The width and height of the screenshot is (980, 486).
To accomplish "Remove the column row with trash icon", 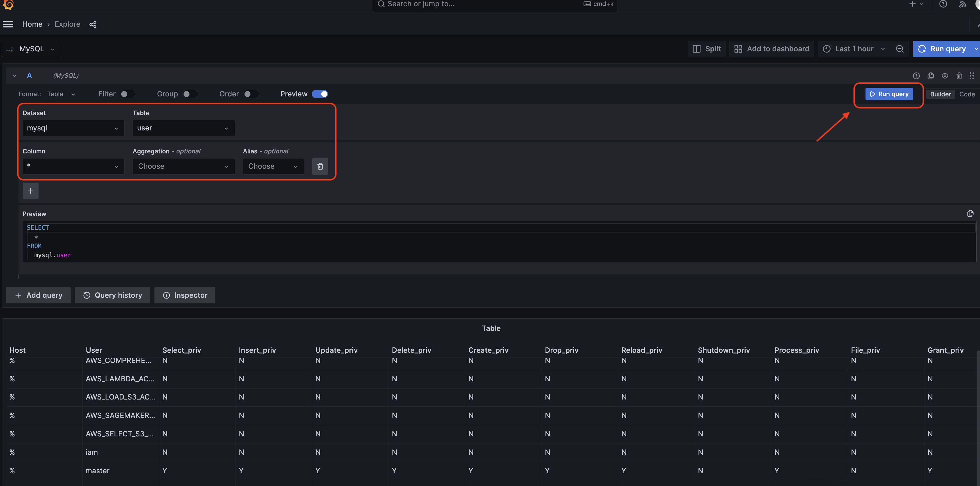I will point(320,166).
